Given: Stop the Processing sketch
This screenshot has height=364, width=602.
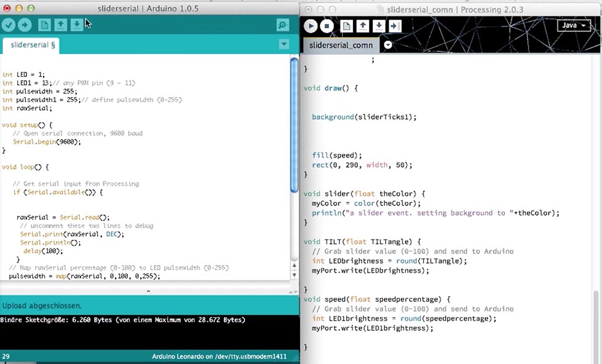Looking at the screenshot, I should (x=327, y=26).
